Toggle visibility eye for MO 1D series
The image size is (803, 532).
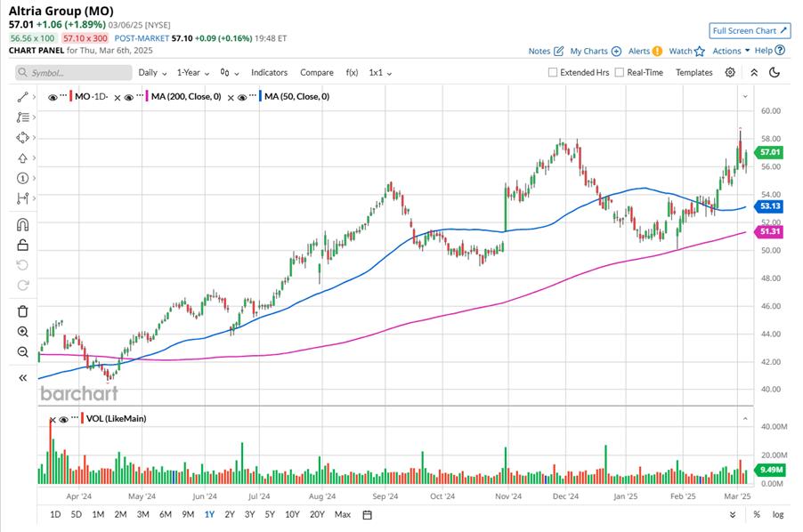[x=53, y=97]
